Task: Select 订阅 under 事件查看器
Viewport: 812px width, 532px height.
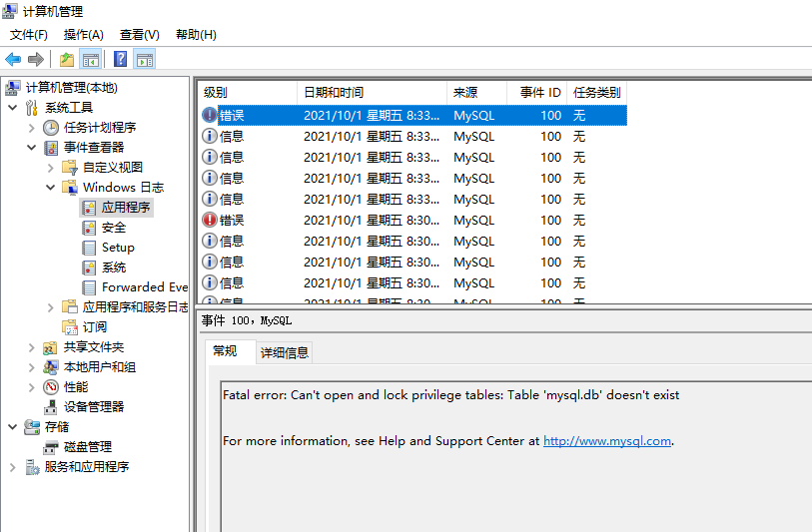Action: 94,327
